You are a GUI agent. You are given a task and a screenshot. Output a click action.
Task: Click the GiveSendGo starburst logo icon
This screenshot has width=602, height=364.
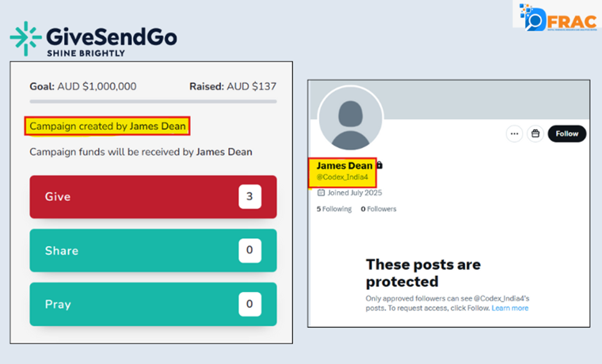coord(26,38)
